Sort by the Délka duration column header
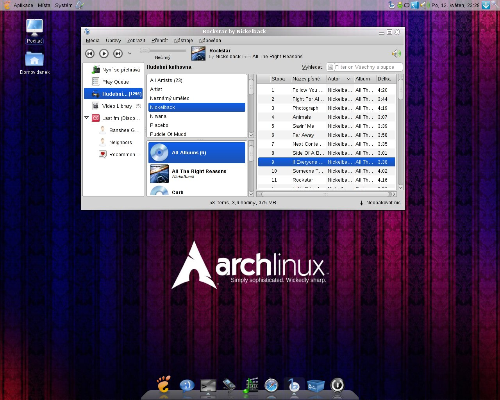 [x=385, y=79]
